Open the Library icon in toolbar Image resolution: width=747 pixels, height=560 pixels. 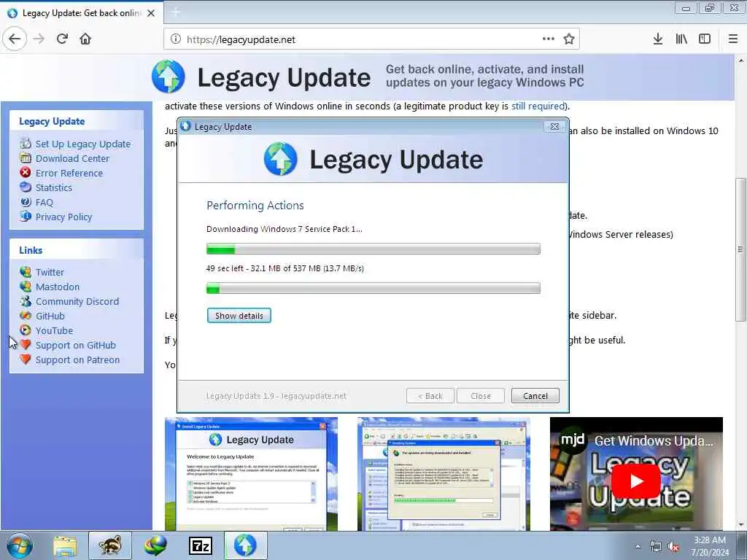pos(681,39)
